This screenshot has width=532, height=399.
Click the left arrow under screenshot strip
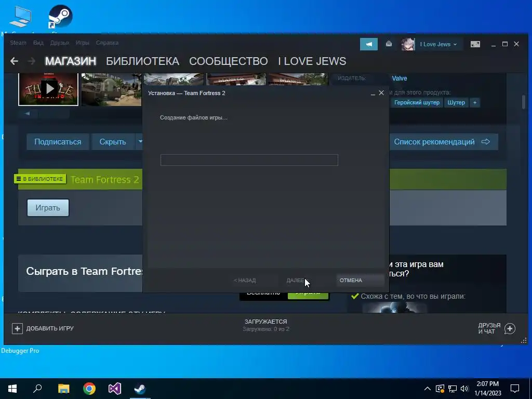pos(28,113)
